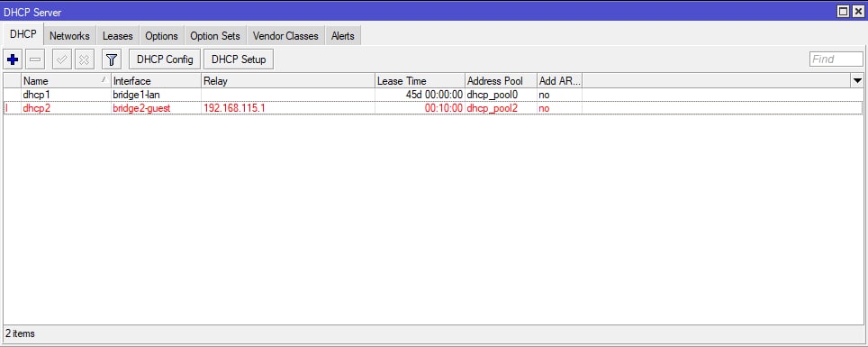Add a new DHCP server with plus icon
Screen dimensions: 868x347
[x=13, y=59]
